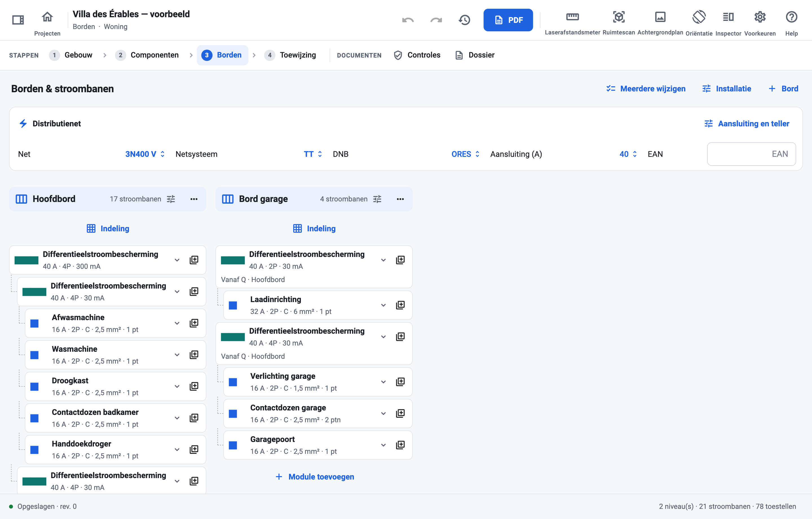
Task: Open the Achtergrondplan image tool
Action: click(660, 17)
